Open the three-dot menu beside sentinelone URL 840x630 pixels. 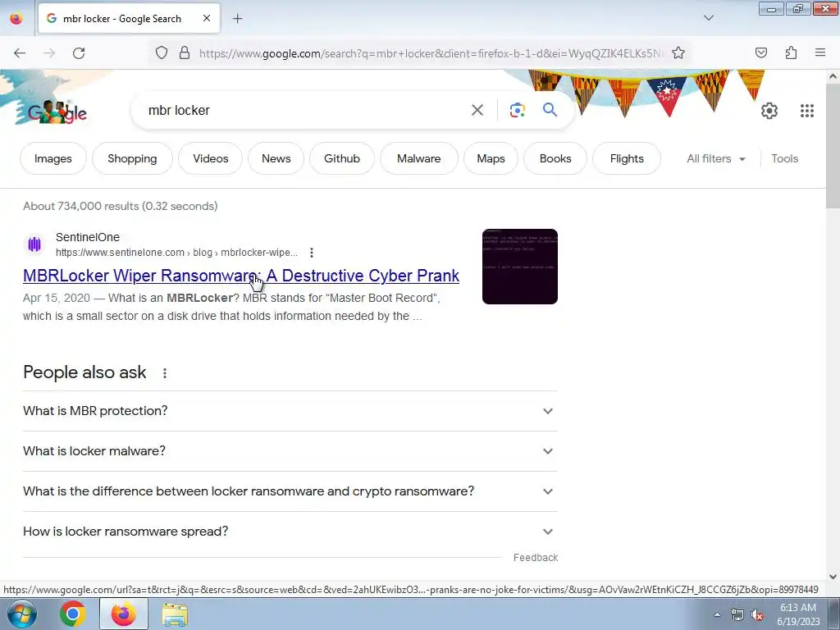point(311,253)
